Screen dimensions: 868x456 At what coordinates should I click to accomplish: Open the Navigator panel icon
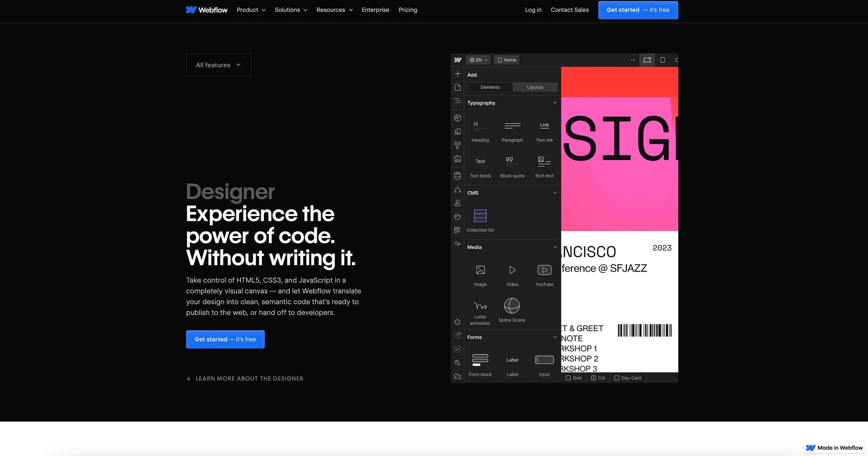click(457, 101)
